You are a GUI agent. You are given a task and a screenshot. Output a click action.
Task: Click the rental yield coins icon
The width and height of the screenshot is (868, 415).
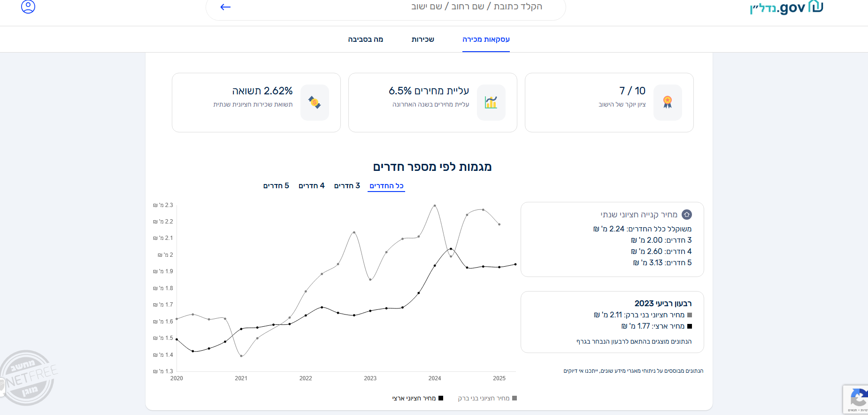pos(315,102)
